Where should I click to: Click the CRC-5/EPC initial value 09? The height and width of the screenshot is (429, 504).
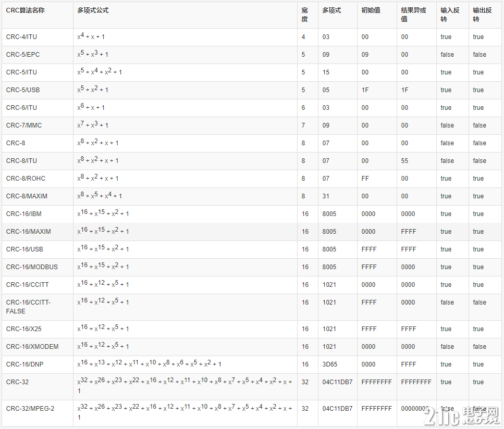365,55
